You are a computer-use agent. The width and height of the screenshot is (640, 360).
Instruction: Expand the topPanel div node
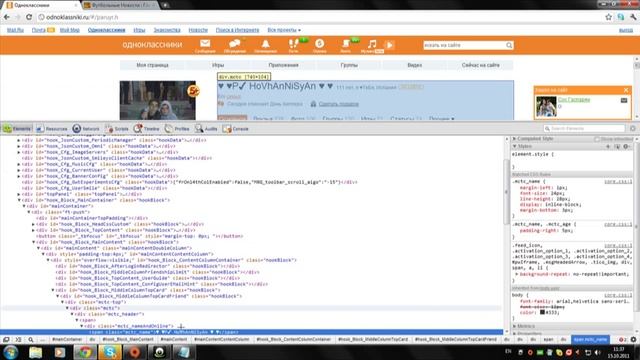point(19,194)
